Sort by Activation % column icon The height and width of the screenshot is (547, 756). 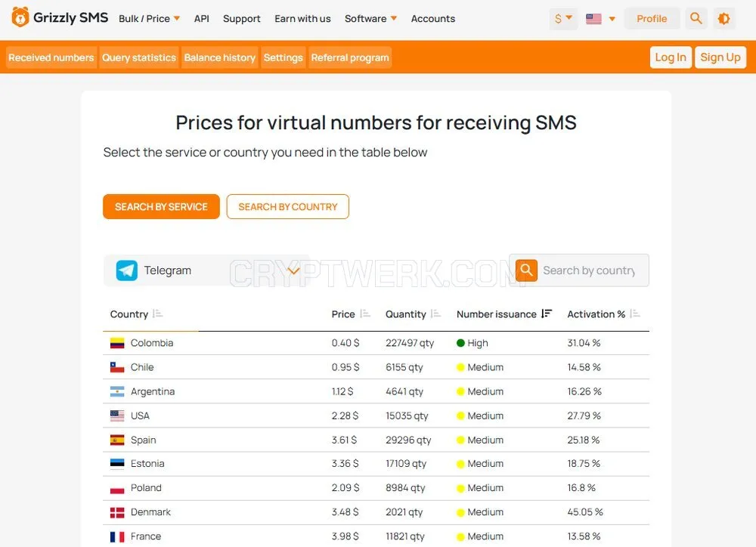pyautogui.click(x=635, y=314)
